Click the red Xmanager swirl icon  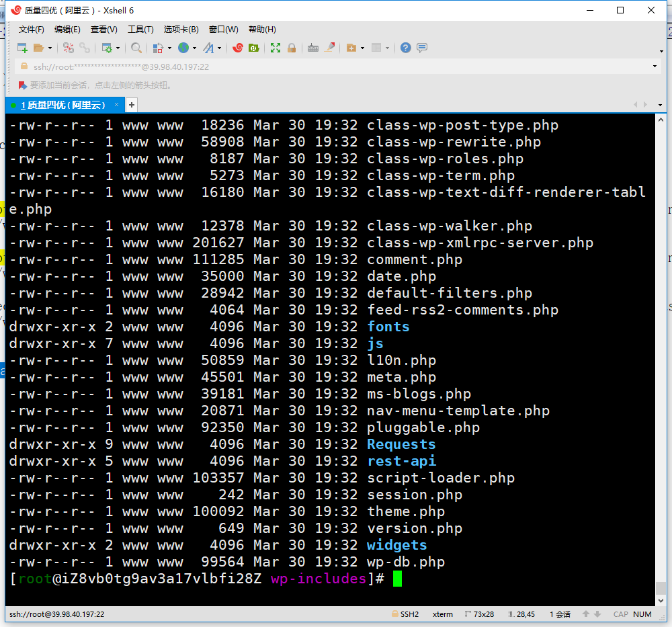click(x=238, y=48)
